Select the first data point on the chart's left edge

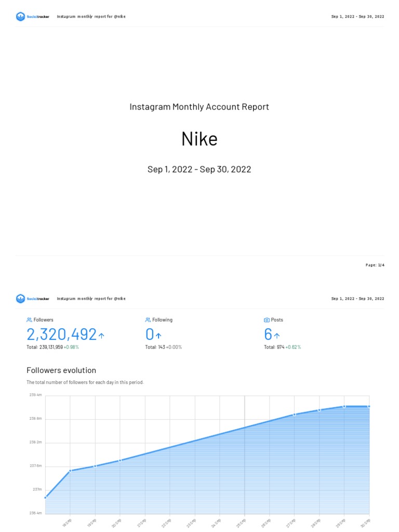pyautogui.click(x=46, y=497)
